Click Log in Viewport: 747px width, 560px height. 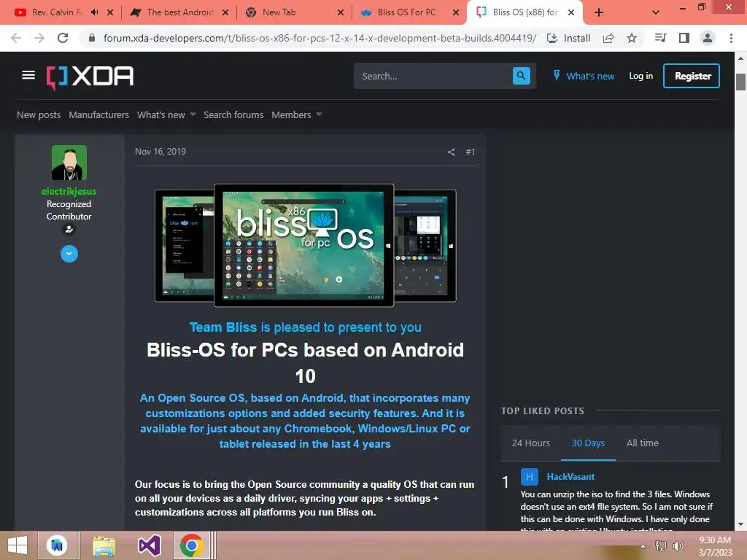coord(640,76)
